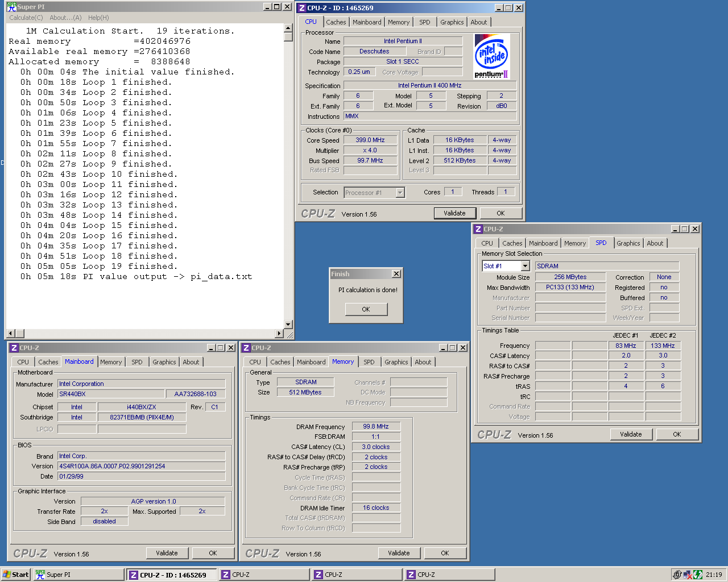Click the i440BX/ZX chipset value
Viewport: 728px width, 582px height.
pyautogui.click(x=142, y=407)
